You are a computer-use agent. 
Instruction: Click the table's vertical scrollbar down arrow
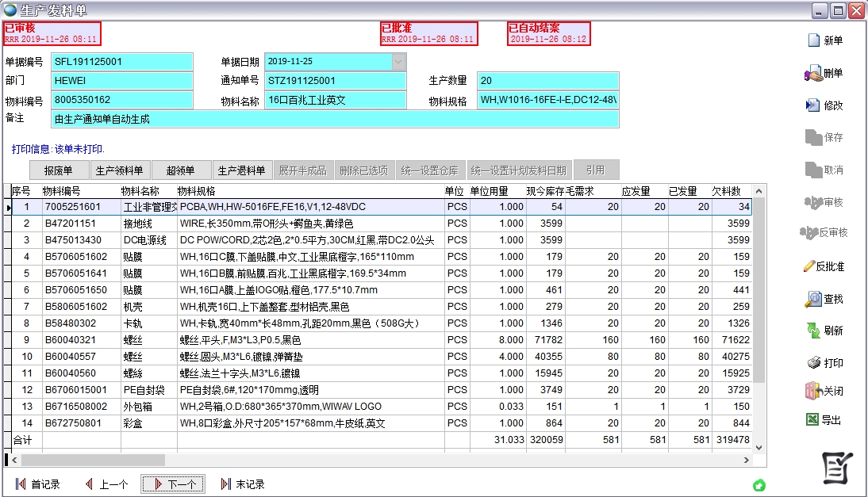pyautogui.click(x=759, y=446)
